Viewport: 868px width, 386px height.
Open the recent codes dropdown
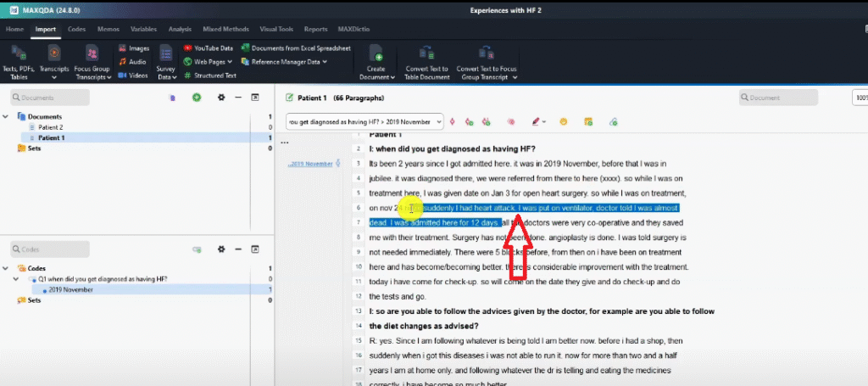pos(438,122)
